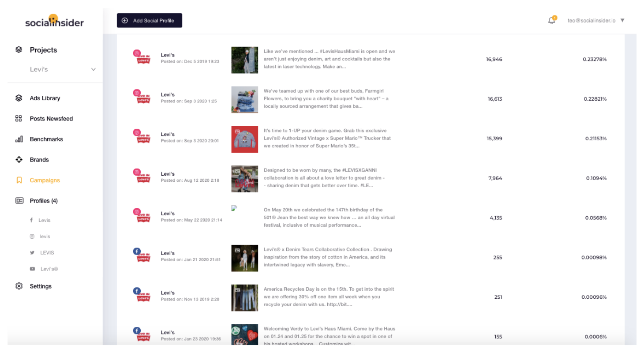The image size is (644, 353).
Task: Click the Campaigns bookmark icon
Action: 19,180
